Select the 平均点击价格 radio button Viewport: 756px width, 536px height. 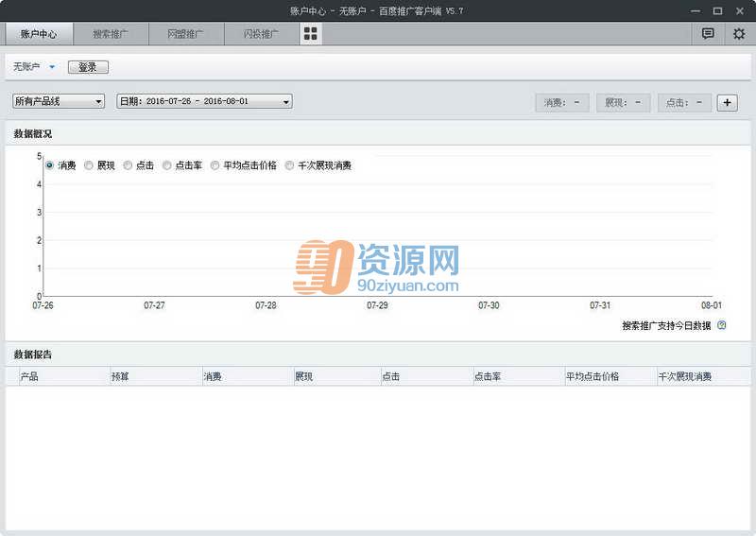click(x=215, y=165)
